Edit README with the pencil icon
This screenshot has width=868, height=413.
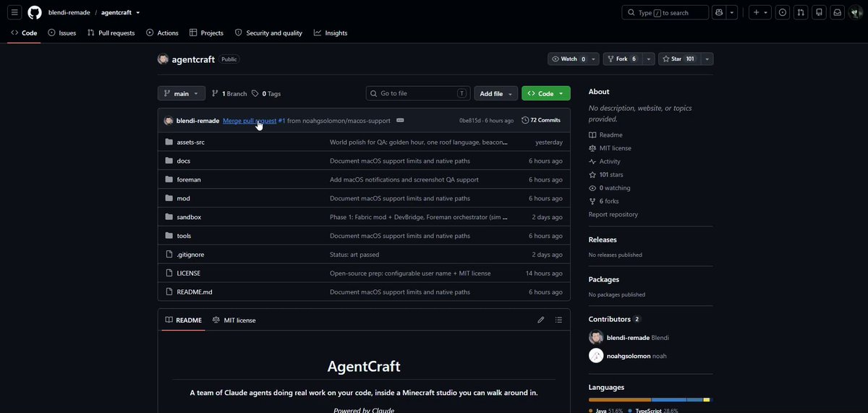(540, 320)
